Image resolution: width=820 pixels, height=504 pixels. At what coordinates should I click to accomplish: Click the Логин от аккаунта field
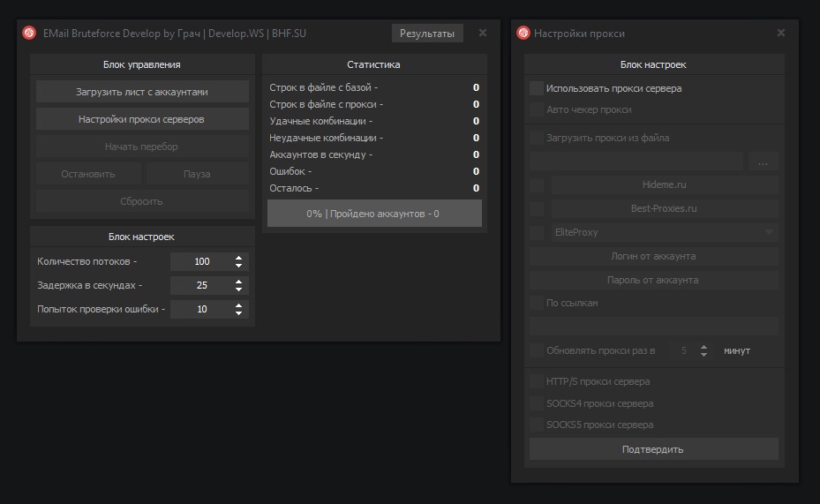[653, 256]
